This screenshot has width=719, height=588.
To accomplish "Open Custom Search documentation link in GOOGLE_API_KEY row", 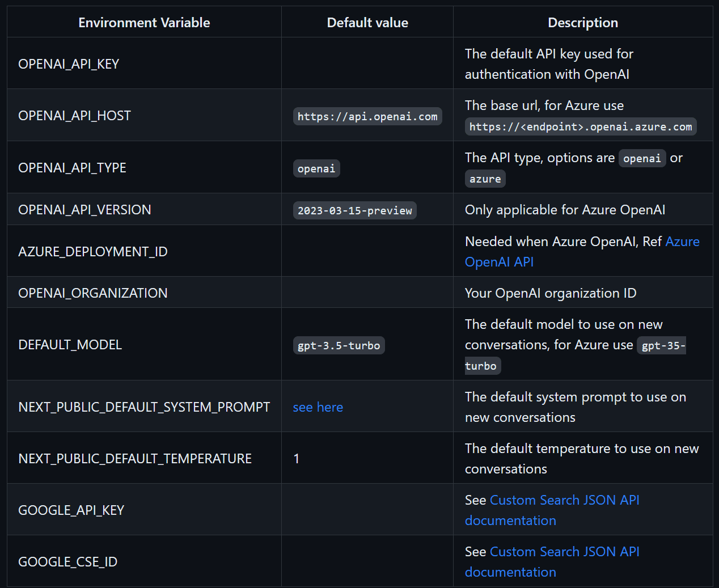I will [564, 500].
